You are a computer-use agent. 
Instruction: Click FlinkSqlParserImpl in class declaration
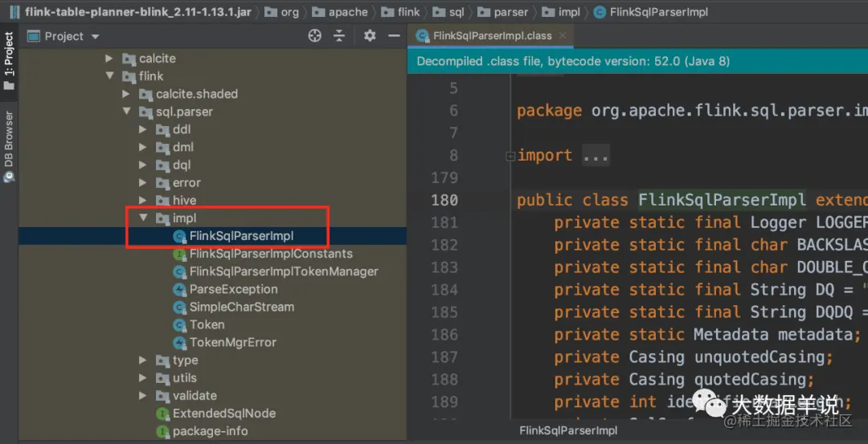click(722, 200)
